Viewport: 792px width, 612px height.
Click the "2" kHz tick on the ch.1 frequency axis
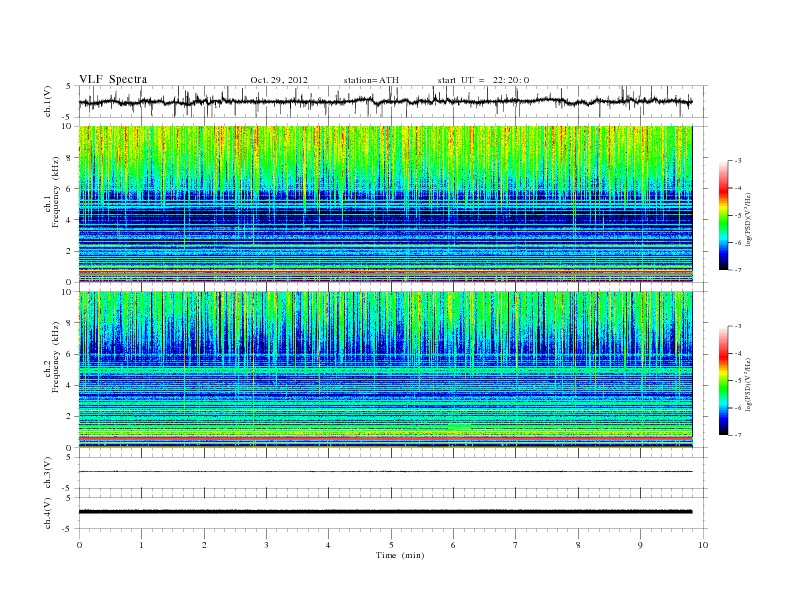click(69, 251)
